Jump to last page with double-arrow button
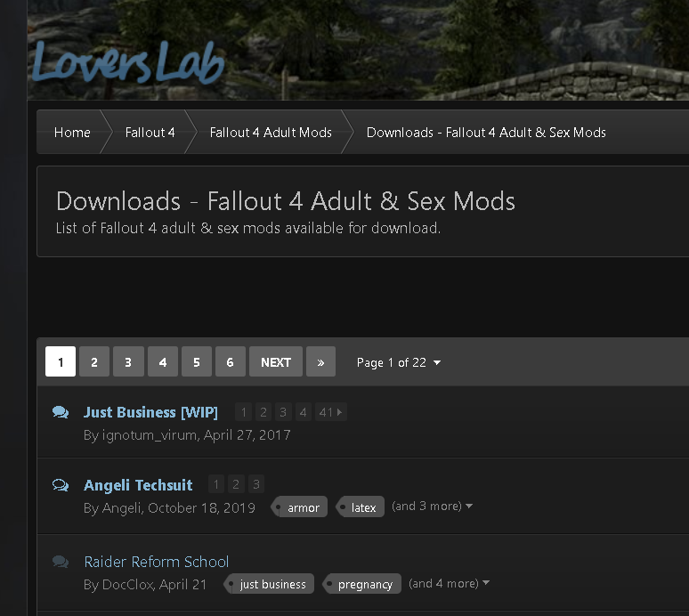The image size is (689, 616). (320, 361)
